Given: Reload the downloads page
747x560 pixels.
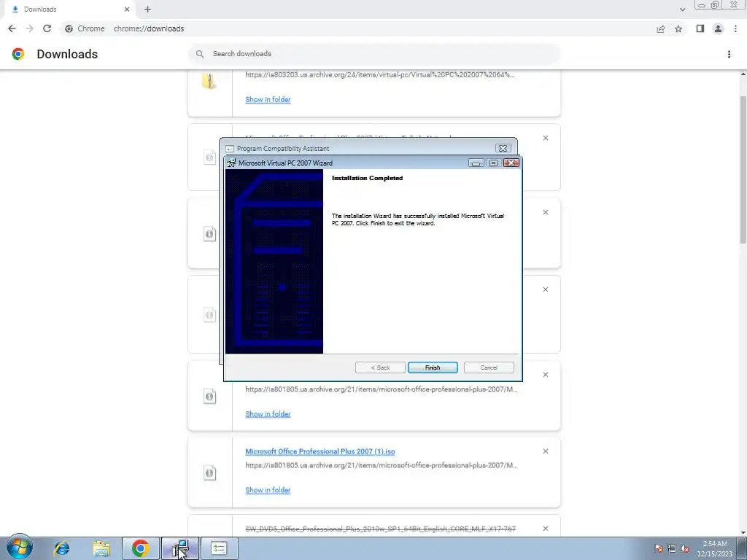Looking at the screenshot, I should (x=47, y=28).
